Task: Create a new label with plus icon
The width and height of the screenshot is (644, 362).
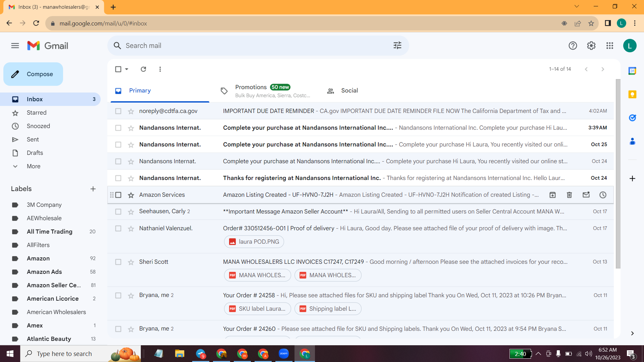Action: coord(93,189)
